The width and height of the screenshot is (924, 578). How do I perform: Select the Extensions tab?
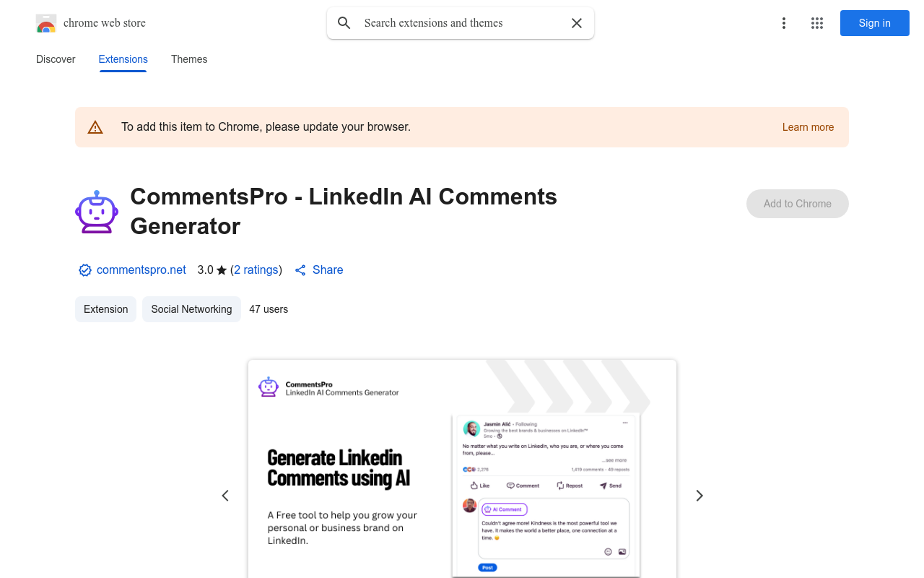[x=123, y=59]
